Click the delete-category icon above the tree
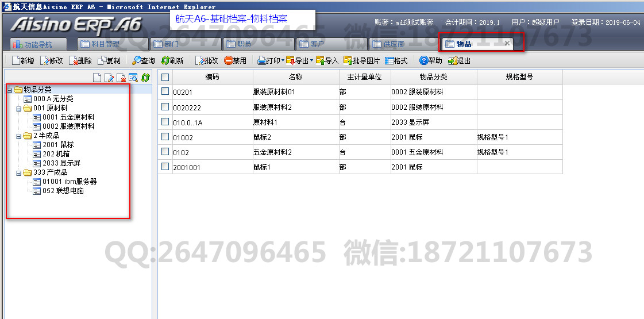Image resolution: width=644 pixels, height=319 pixels. pyautogui.click(x=121, y=78)
